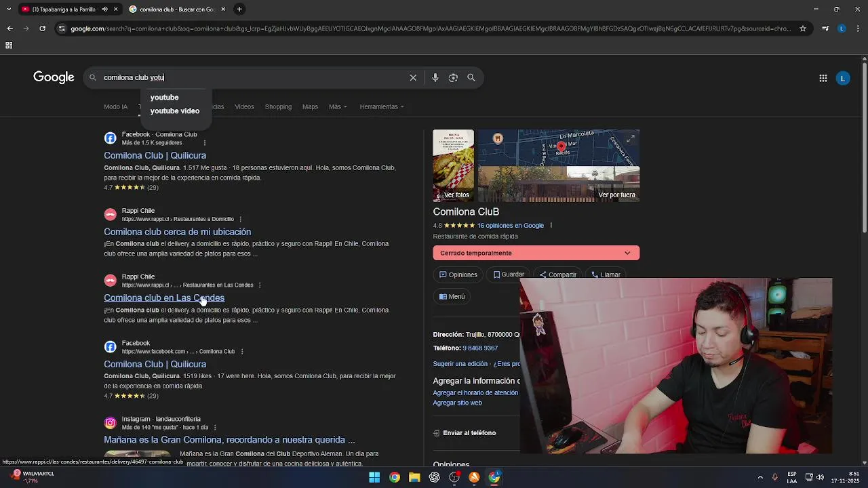The width and height of the screenshot is (868, 488).
Task: Open more options for the Instagram landauconfiteria result
Action: (215, 428)
